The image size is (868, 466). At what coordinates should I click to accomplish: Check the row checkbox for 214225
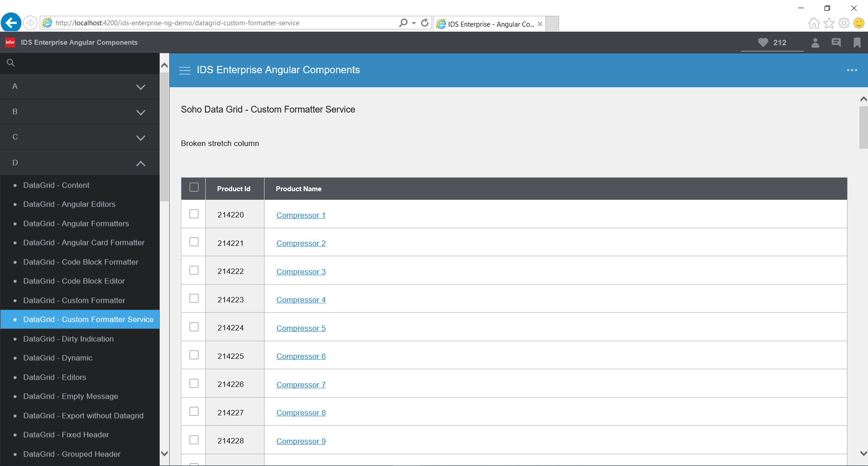pos(194,355)
